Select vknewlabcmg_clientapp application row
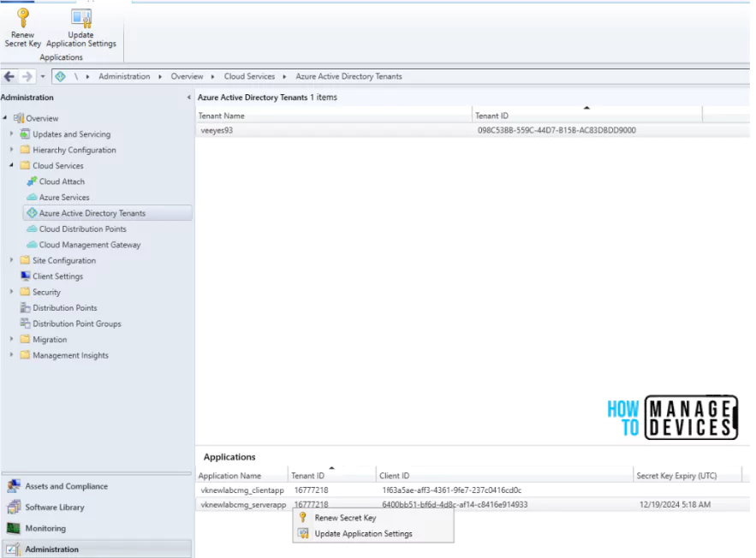Viewport: 756px width, 558px height. tap(473, 490)
